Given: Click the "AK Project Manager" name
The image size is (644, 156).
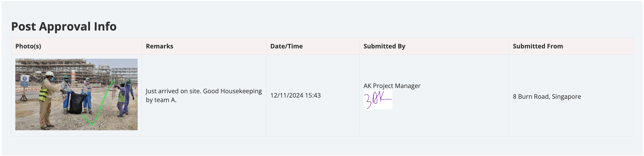Looking at the screenshot, I should (392, 86).
